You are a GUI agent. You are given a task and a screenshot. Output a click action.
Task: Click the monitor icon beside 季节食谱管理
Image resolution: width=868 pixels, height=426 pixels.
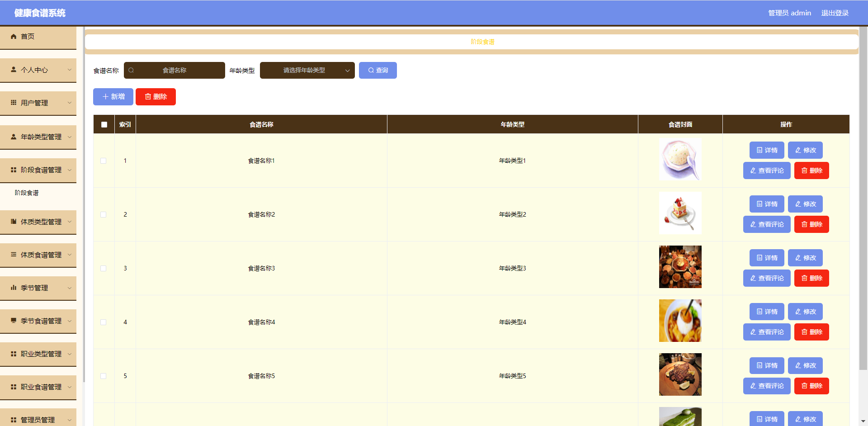point(14,321)
